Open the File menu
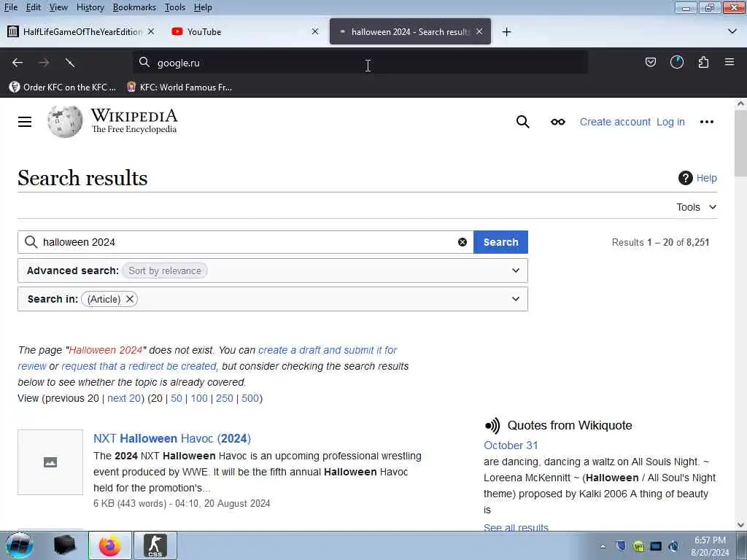Image resolution: width=747 pixels, height=560 pixels. pyautogui.click(x=10, y=7)
